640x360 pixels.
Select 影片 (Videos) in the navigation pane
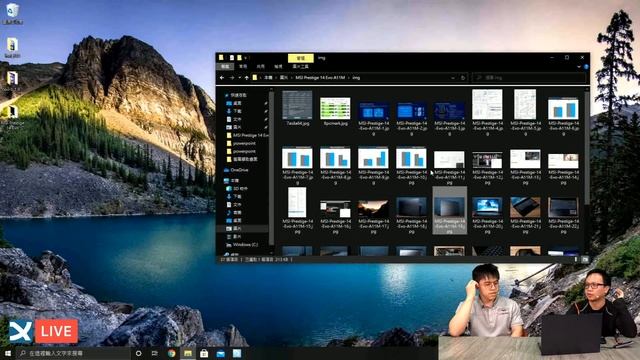click(x=234, y=237)
